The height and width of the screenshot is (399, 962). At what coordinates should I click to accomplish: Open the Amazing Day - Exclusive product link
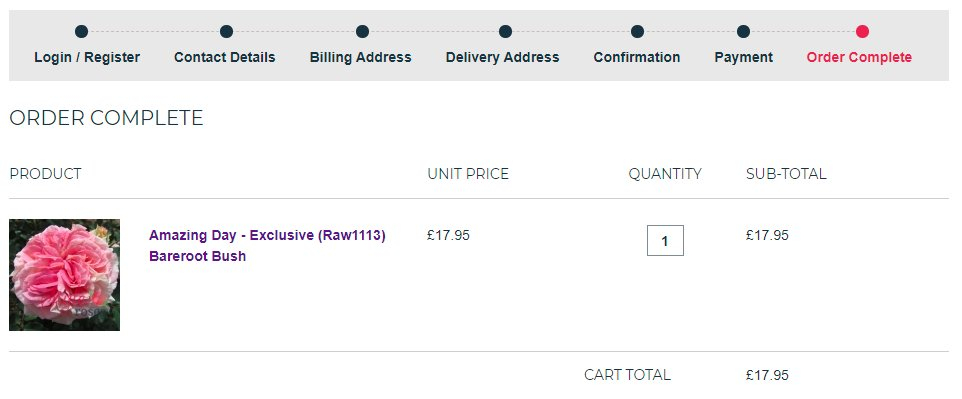pos(267,235)
